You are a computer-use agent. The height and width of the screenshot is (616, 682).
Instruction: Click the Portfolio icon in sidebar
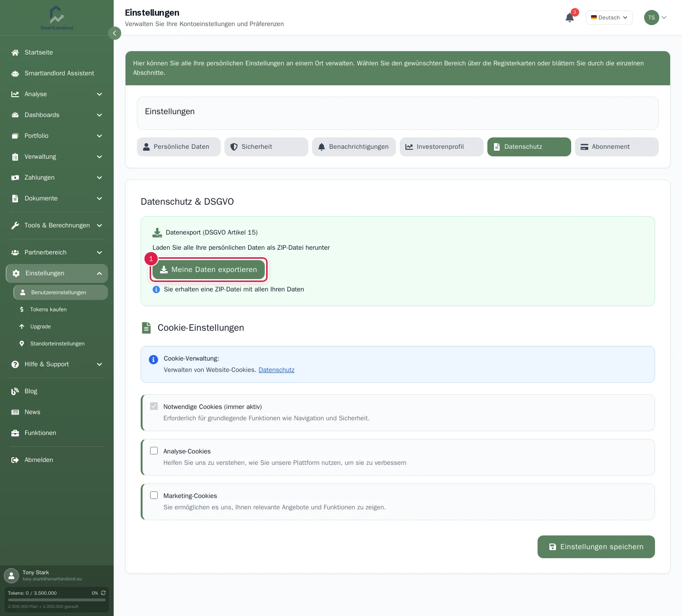(x=15, y=136)
